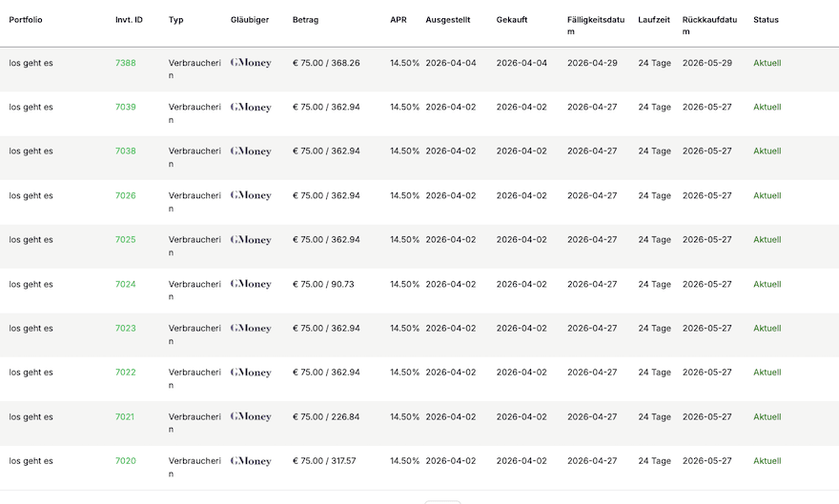Open investment ID 7388 link
Image resolution: width=839 pixels, height=504 pixels.
[x=126, y=63]
